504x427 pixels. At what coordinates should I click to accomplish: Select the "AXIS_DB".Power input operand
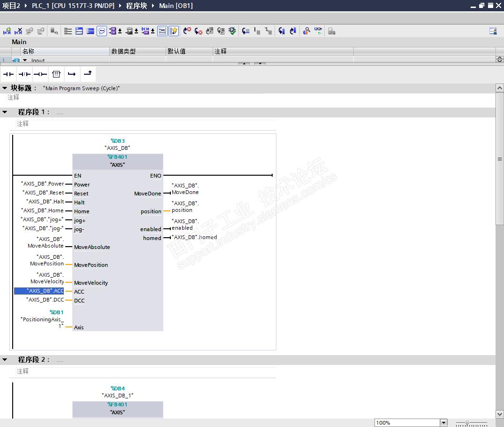coord(43,184)
